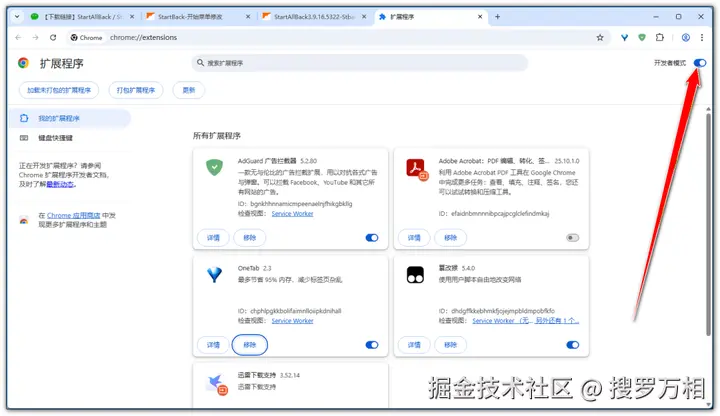Viewport: 720px width, 416px height.
Task: Close the Extensions tab
Action: point(480,17)
